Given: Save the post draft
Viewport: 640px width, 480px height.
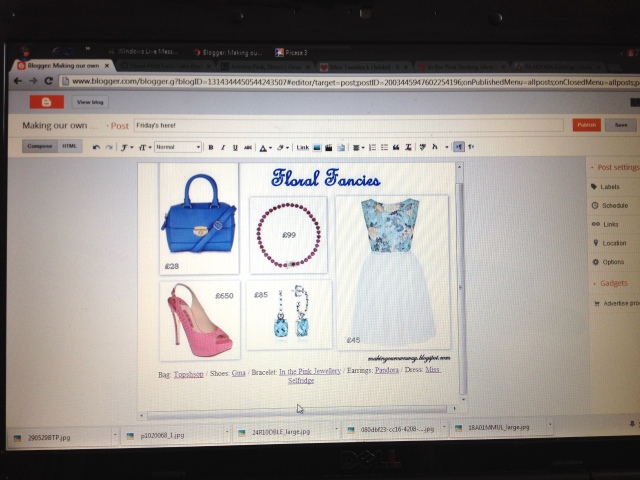Looking at the screenshot, I should coord(621,125).
